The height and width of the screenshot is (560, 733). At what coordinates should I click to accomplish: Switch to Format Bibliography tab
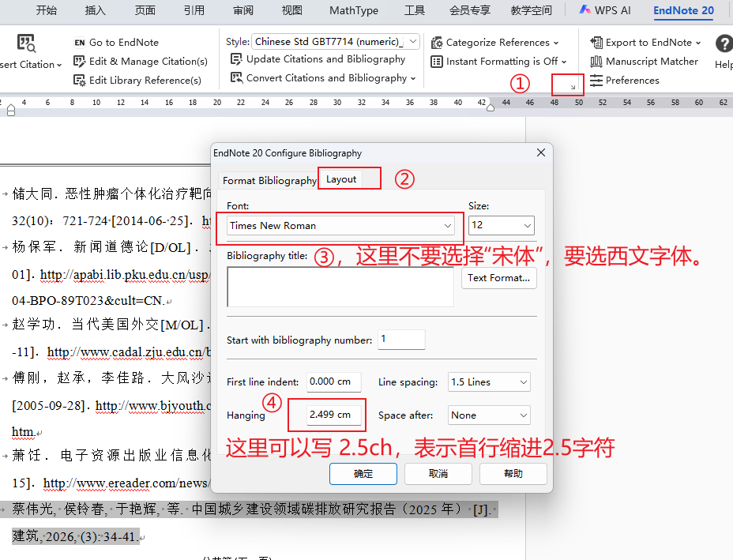pyautogui.click(x=269, y=180)
